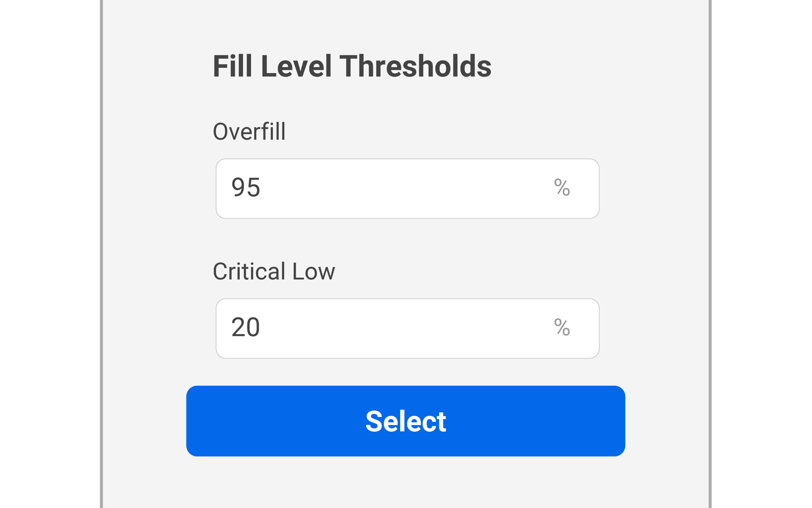Click the Overfill percentage input field
The height and width of the screenshot is (508, 812).
pyautogui.click(x=407, y=188)
